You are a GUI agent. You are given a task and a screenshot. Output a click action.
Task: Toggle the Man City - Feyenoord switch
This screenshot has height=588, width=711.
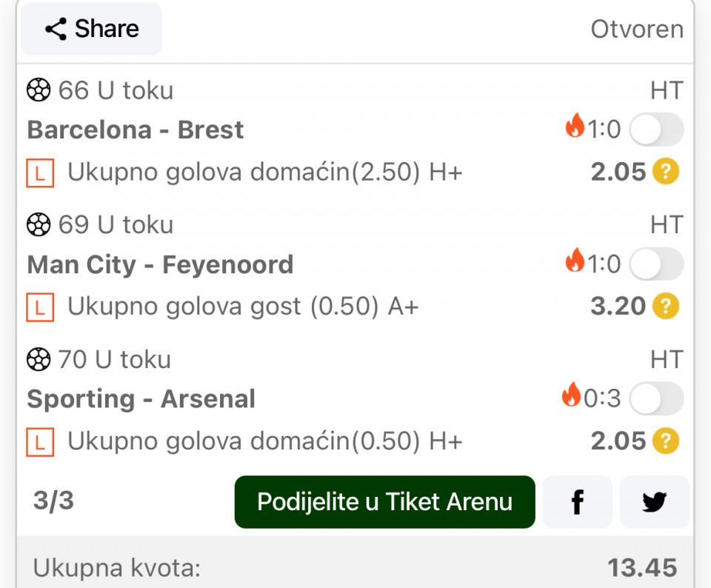coord(656,264)
